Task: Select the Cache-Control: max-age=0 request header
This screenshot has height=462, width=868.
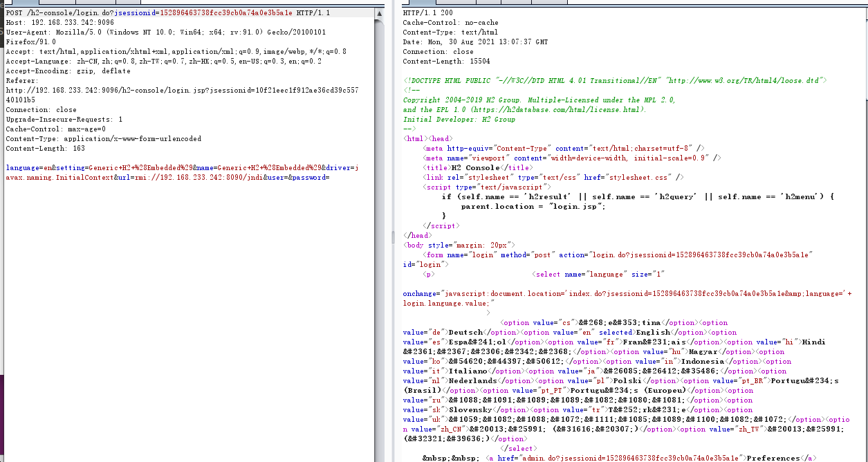Action: pyautogui.click(x=55, y=129)
